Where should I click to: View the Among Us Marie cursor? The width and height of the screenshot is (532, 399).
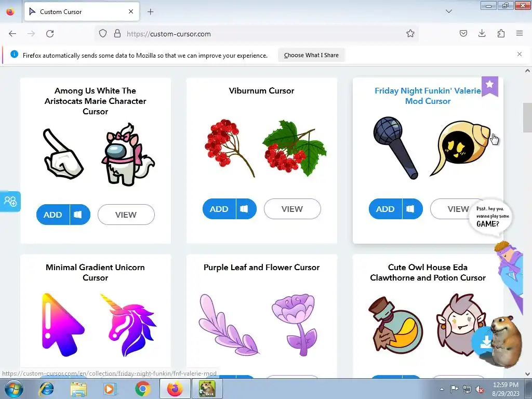pyautogui.click(x=126, y=215)
